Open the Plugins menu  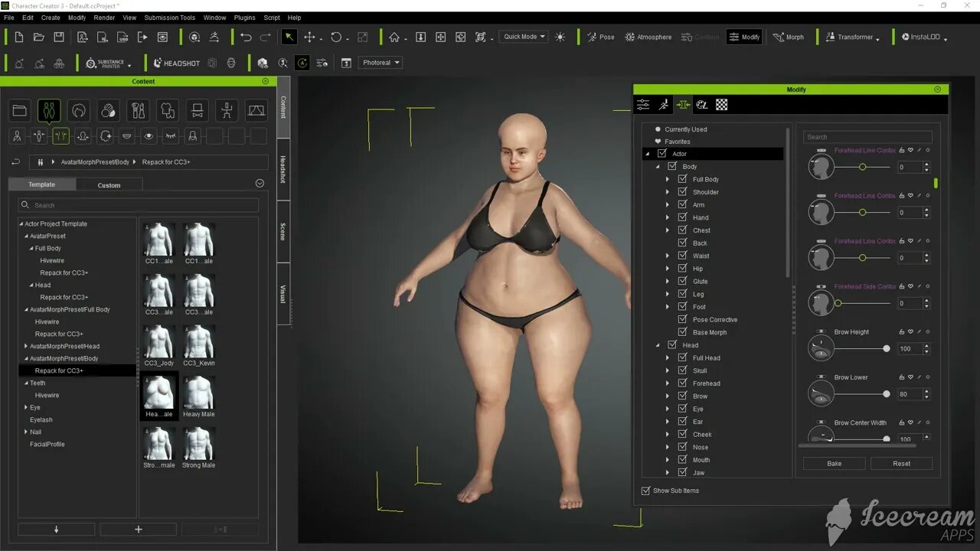244,18
